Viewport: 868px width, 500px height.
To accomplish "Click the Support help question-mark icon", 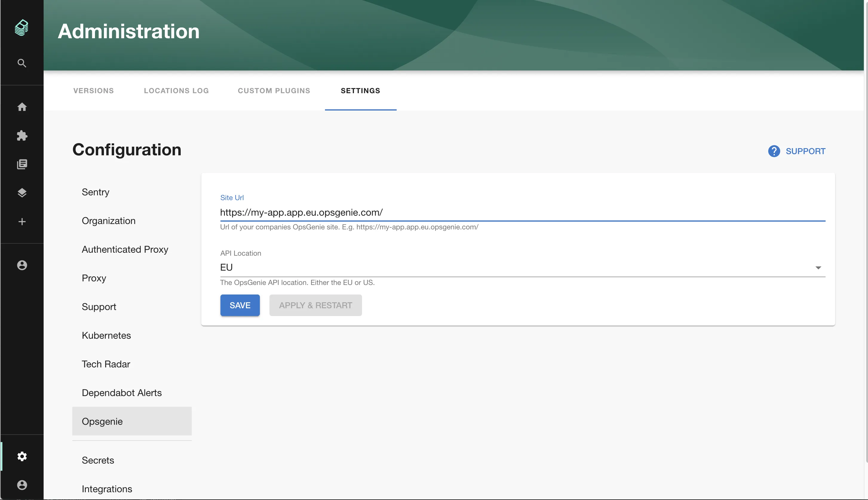I will [x=774, y=151].
